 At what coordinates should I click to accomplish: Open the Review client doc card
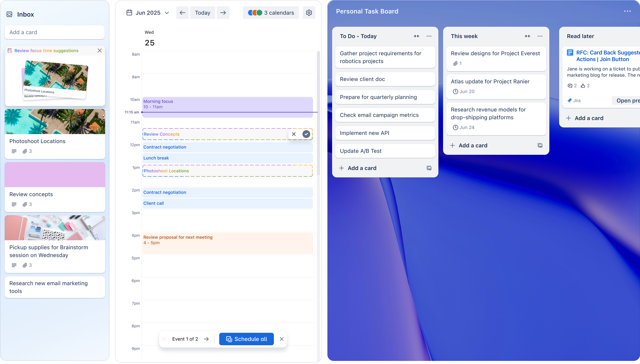[x=385, y=79]
